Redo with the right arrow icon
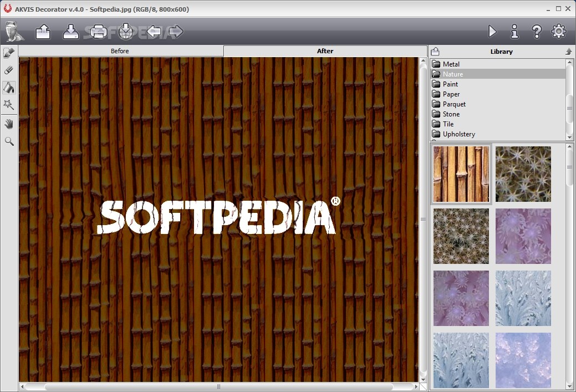Screen dimensions: 576x392 click(x=176, y=31)
